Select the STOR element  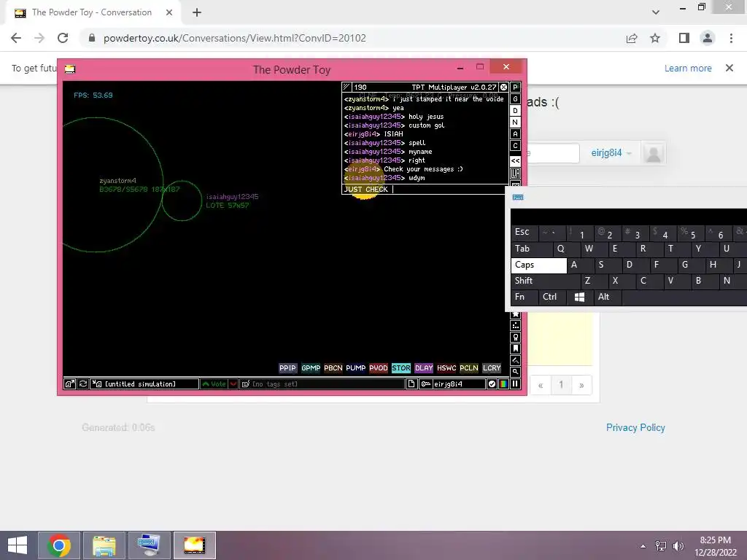coord(401,368)
